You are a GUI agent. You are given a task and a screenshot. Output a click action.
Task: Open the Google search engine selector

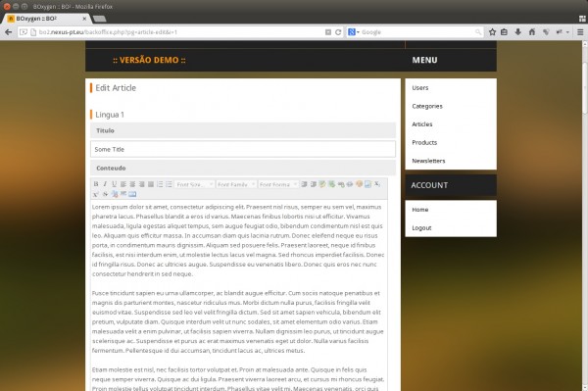[353, 32]
